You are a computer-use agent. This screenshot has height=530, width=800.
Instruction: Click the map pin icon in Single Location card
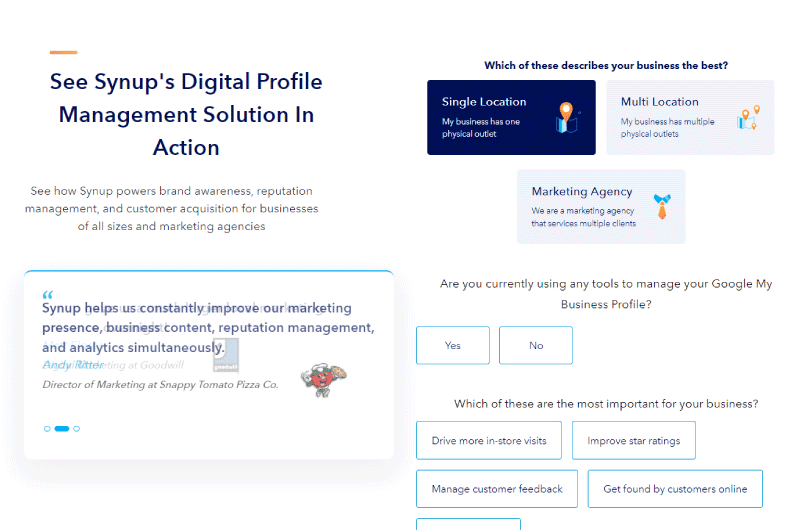[x=566, y=117]
